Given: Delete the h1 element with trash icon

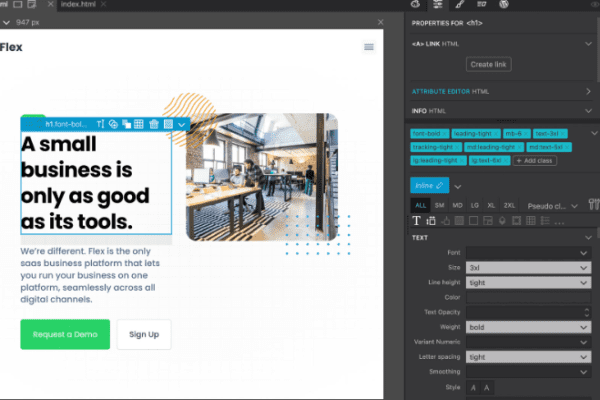Looking at the screenshot, I should click(x=154, y=124).
